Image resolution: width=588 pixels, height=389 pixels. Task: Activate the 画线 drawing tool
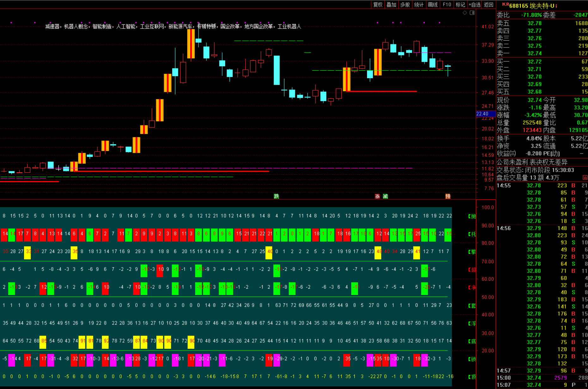point(432,5)
